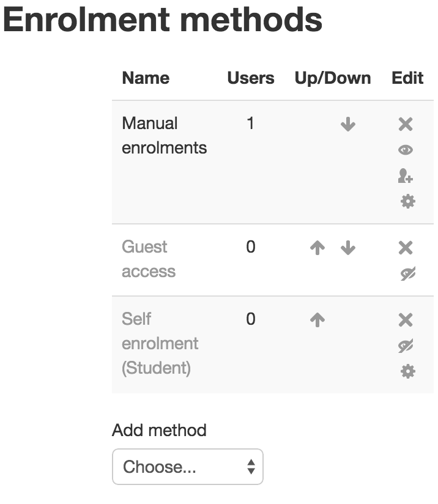Delete the Manual enrolments method
The image size is (438, 504).
[406, 124]
